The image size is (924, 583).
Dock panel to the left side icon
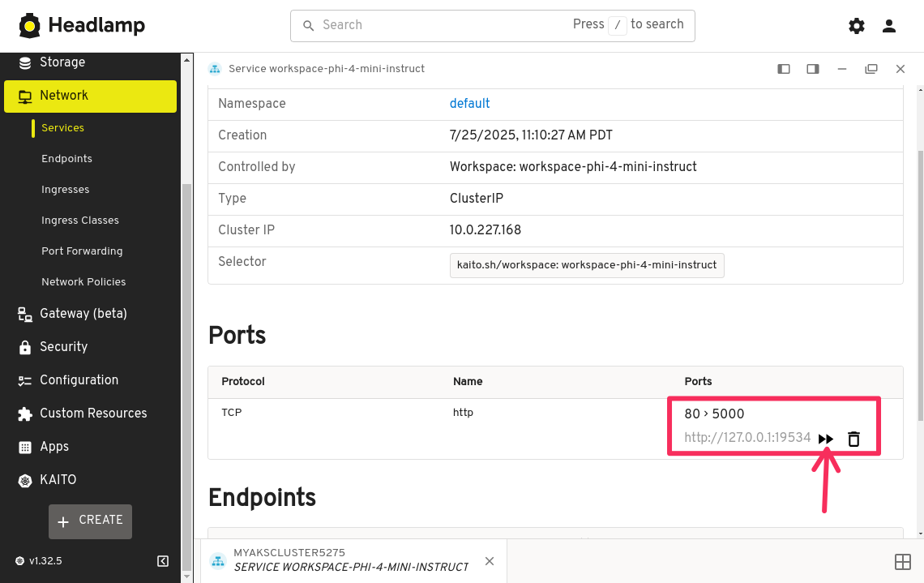(784, 69)
